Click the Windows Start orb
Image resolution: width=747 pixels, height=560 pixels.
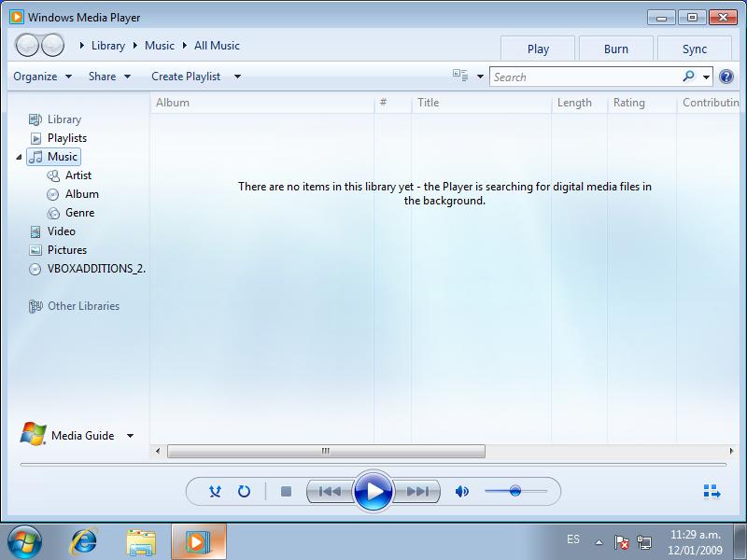click(x=24, y=540)
